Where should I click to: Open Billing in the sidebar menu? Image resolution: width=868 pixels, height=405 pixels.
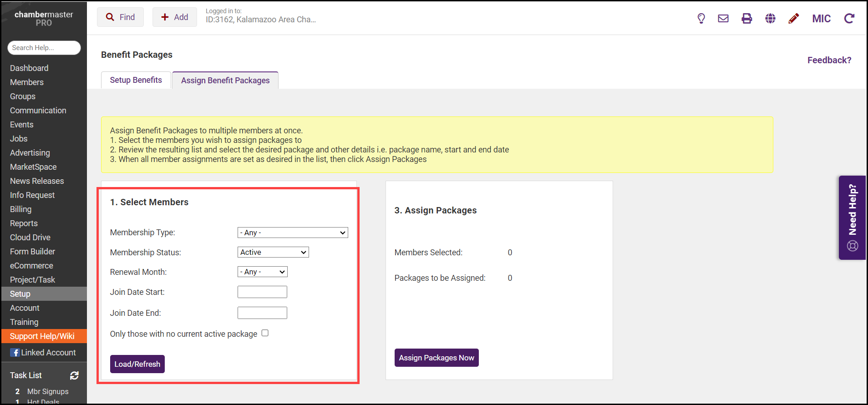(21, 209)
